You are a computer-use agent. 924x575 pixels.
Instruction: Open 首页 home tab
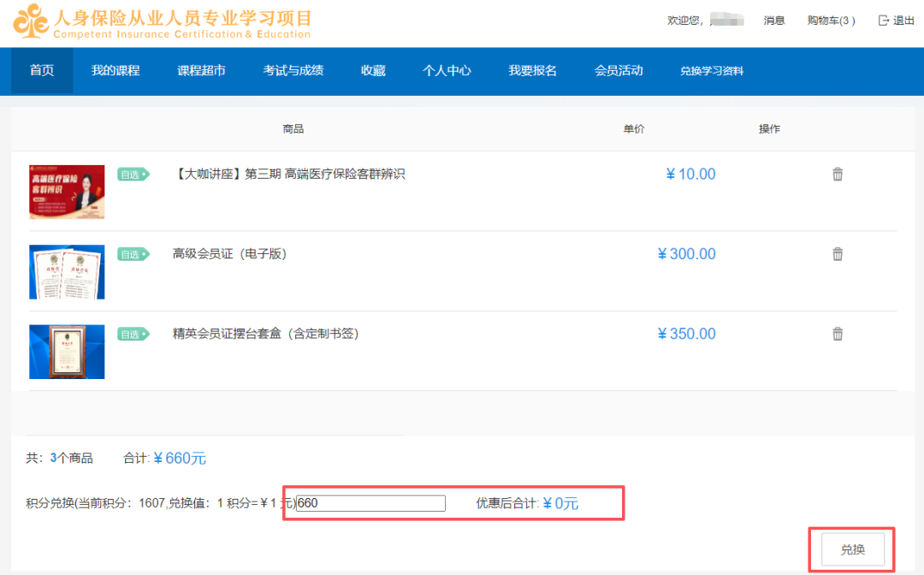(42, 71)
